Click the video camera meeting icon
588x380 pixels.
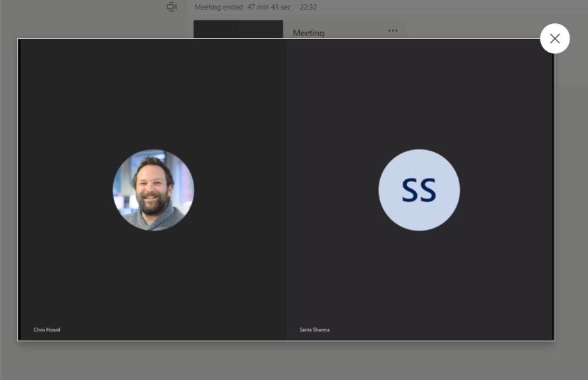[172, 7]
